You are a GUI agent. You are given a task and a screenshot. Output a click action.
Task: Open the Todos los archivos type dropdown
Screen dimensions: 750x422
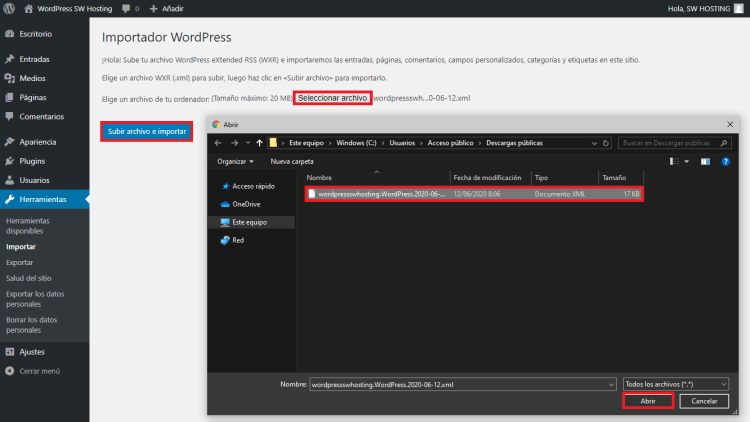[x=675, y=384]
